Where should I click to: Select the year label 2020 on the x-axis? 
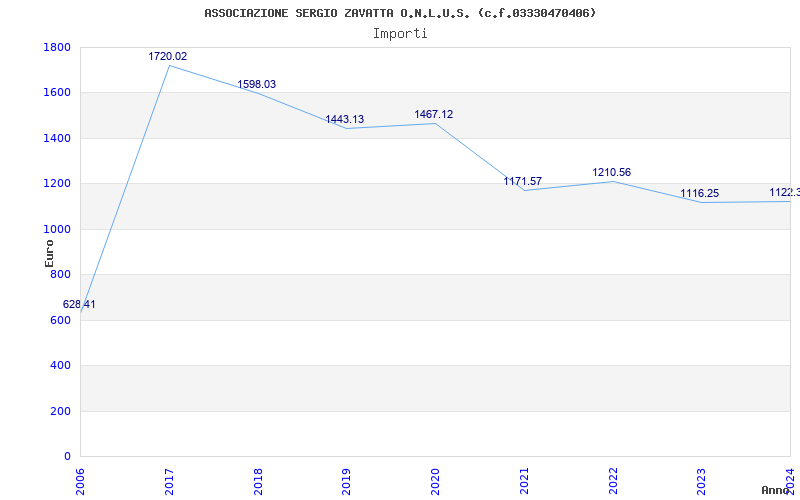tap(435, 482)
